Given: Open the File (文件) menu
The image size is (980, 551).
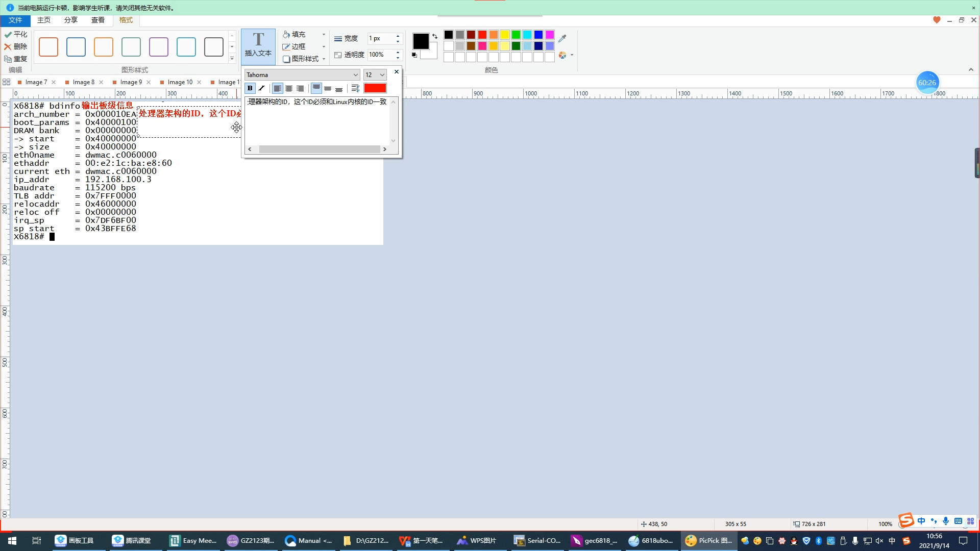Looking at the screenshot, I should pos(15,20).
